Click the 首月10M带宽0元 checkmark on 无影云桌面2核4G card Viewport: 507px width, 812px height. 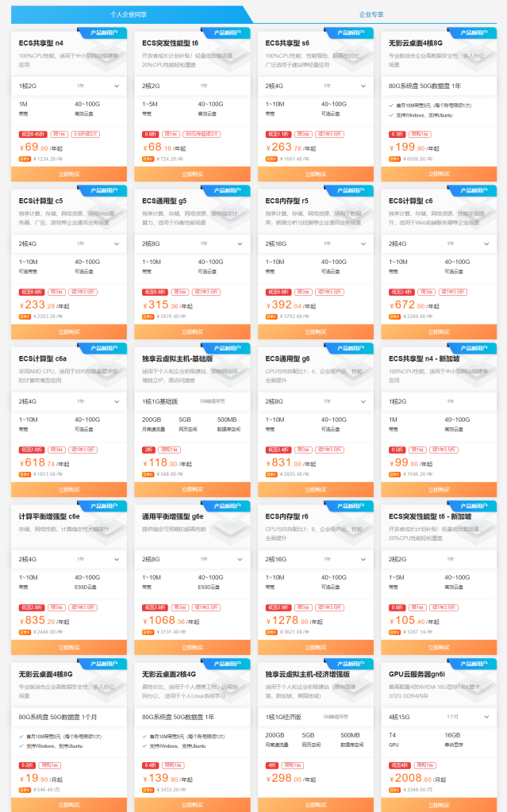pos(145,737)
